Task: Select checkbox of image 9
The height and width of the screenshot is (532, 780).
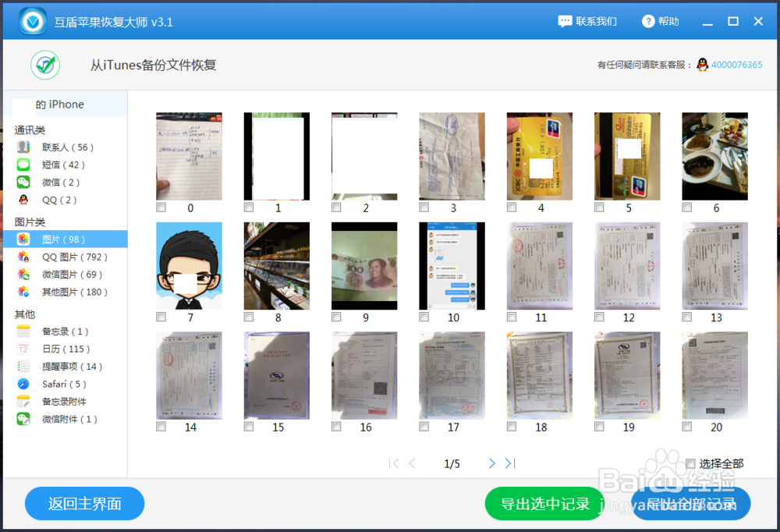Action: coord(336,317)
